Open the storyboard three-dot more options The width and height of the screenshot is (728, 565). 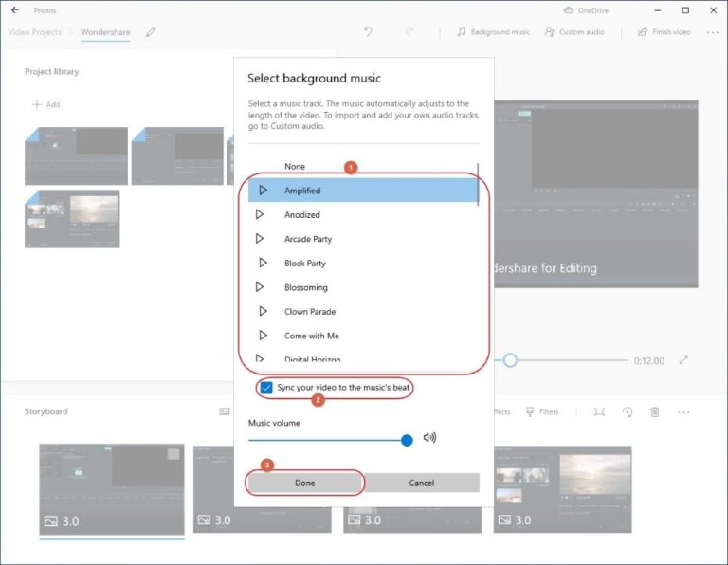[x=683, y=411]
